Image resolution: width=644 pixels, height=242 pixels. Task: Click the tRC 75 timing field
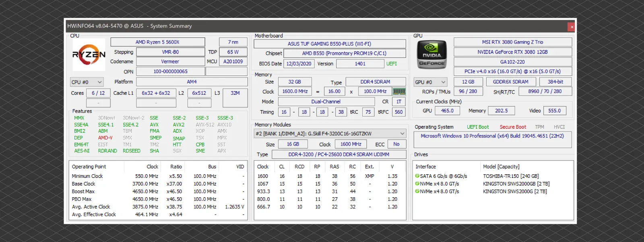[368, 112]
